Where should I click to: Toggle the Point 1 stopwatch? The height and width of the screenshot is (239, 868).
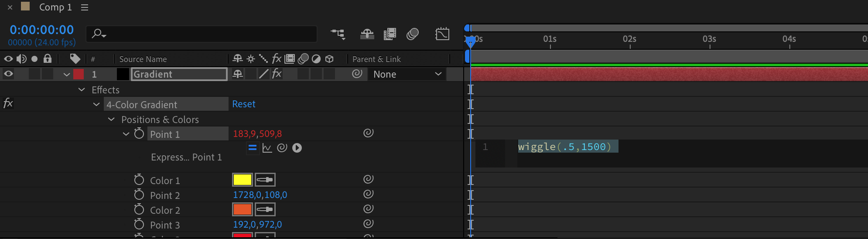click(x=139, y=133)
